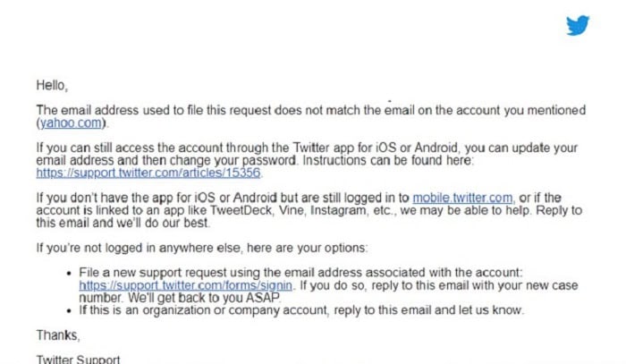The image size is (626, 364).
Task: Click the word 'TweetDeck' in paragraph
Action: [x=241, y=210]
